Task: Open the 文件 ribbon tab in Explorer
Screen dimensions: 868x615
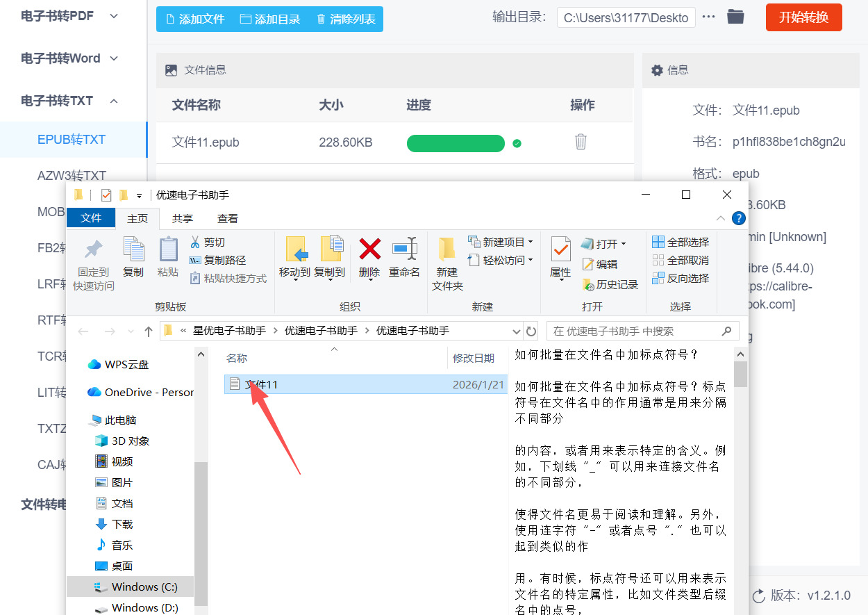Action: tap(91, 218)
